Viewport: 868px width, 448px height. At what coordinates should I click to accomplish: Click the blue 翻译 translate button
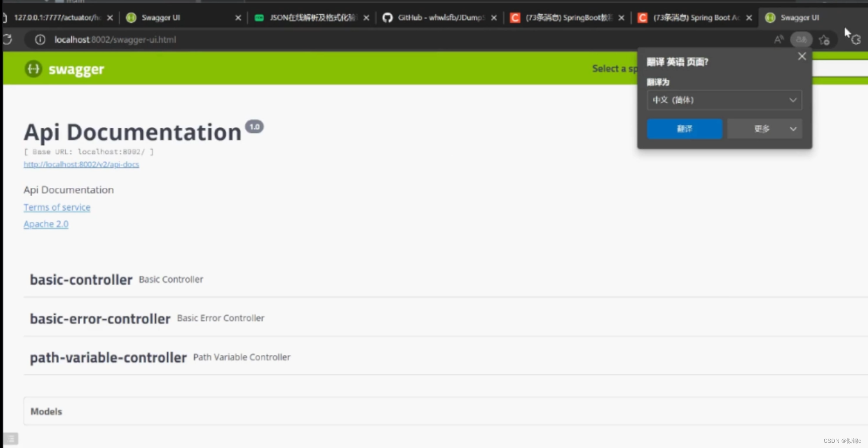[684, 129]
